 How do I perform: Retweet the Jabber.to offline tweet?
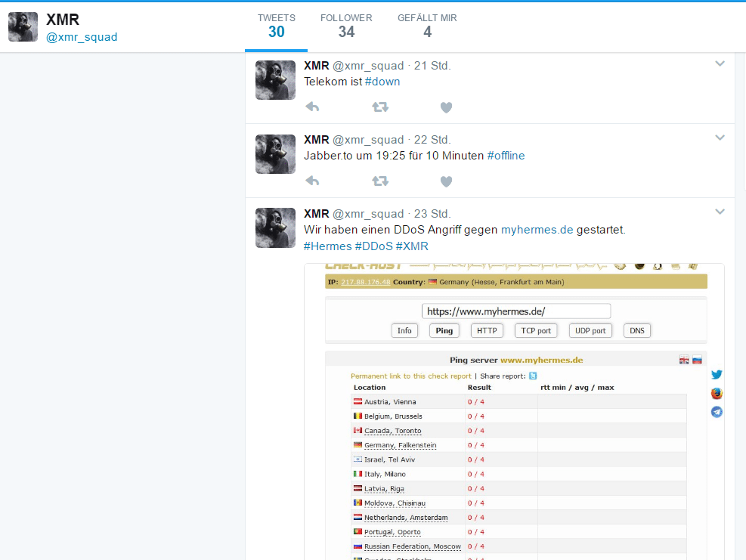click(380, 181)
